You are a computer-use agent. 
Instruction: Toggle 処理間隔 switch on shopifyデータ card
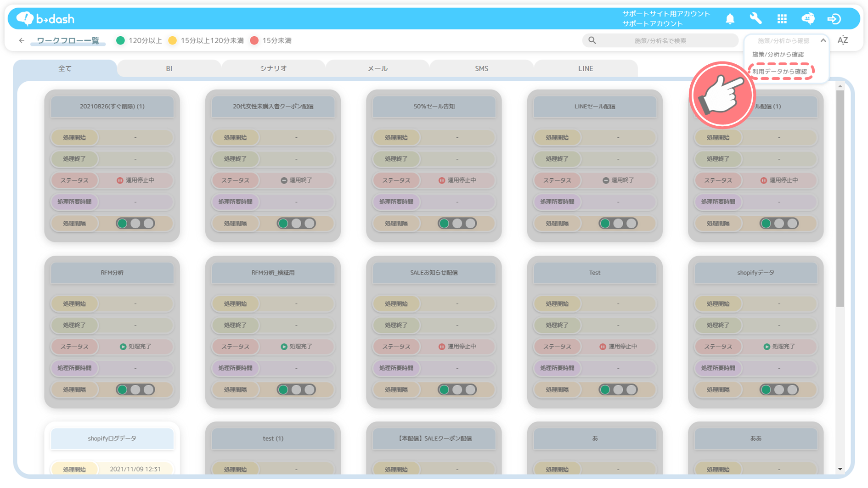(779, 390)
